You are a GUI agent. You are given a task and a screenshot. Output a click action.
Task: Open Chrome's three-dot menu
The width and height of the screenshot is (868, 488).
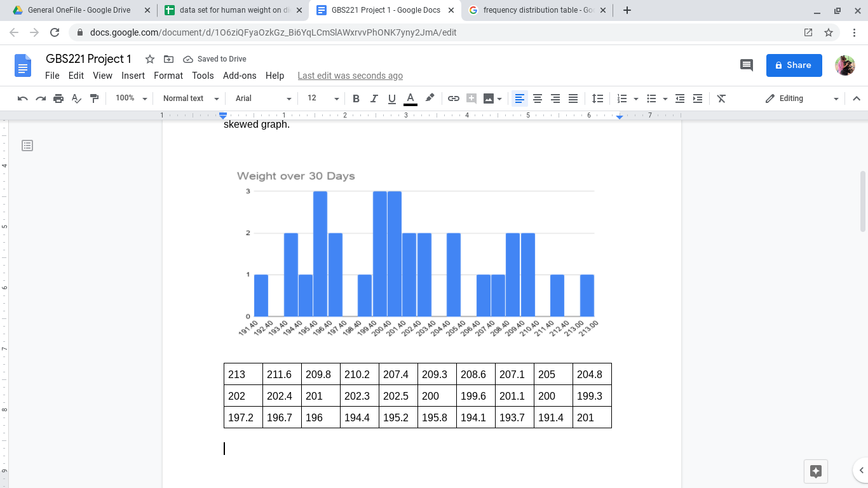(855, 32)
